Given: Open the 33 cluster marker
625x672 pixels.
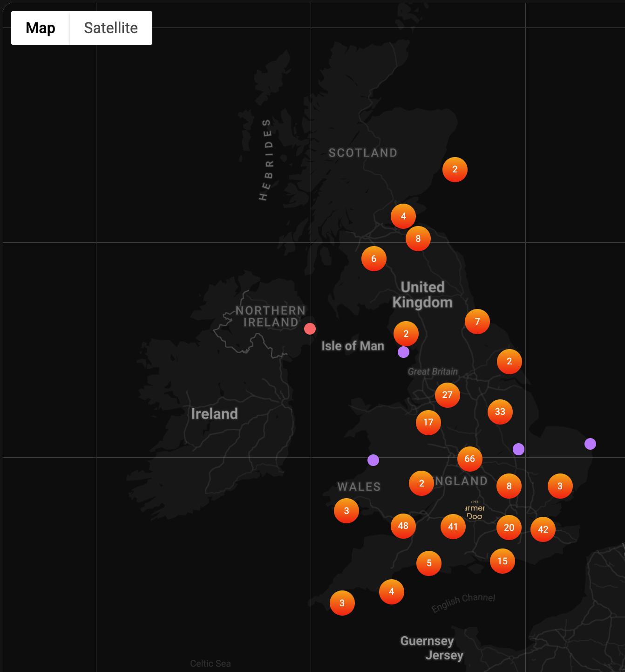Looking at the screenshot, I should [x=500, y=412].
